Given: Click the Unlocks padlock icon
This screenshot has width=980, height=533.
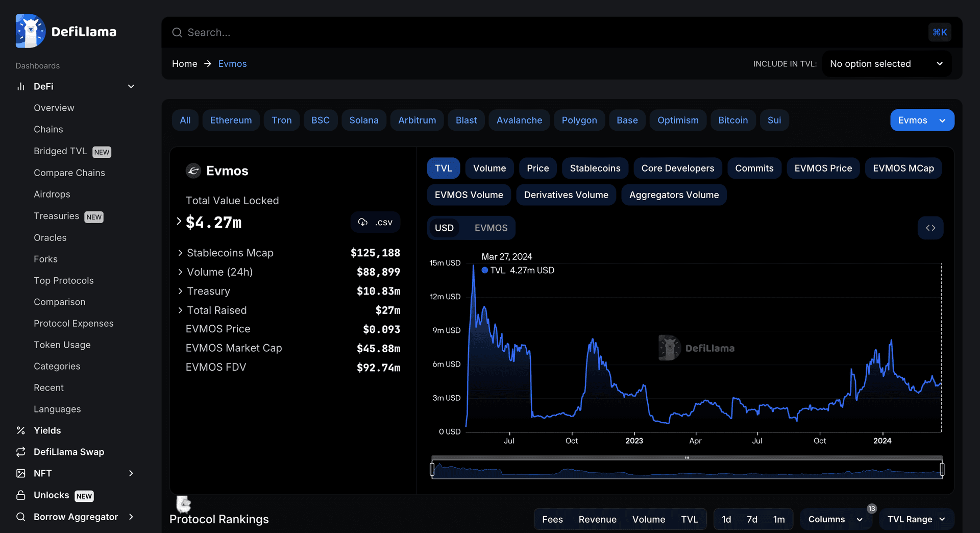Looking at the screenshot, I should (21, 495).
